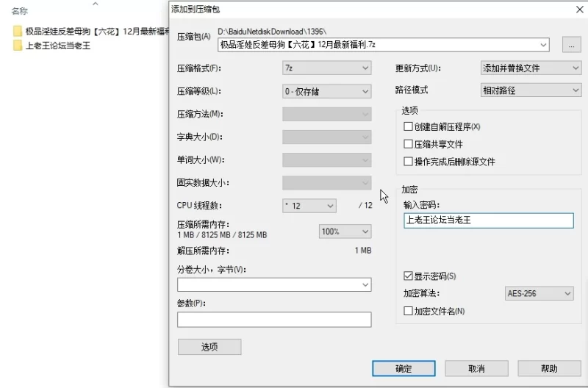588x388 pixels.
Task: Click the 名称 column header in Explorer
Action: coord(20,11)
